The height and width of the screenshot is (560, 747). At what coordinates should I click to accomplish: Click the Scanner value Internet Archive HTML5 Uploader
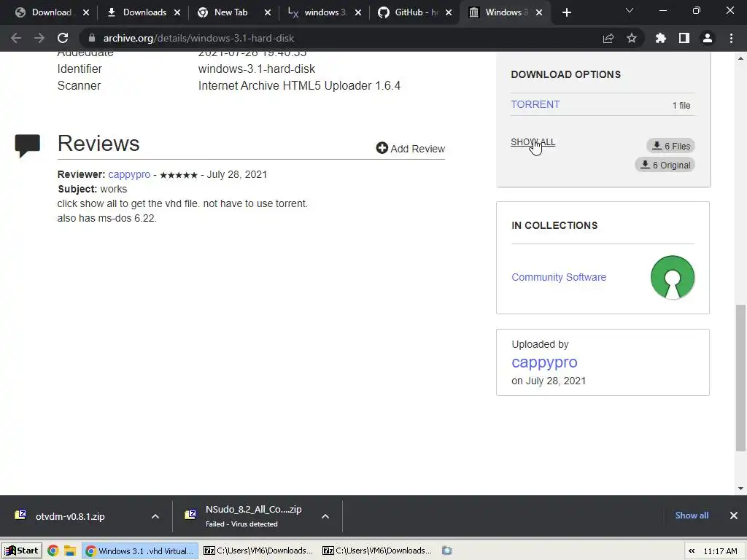(299, 86)
